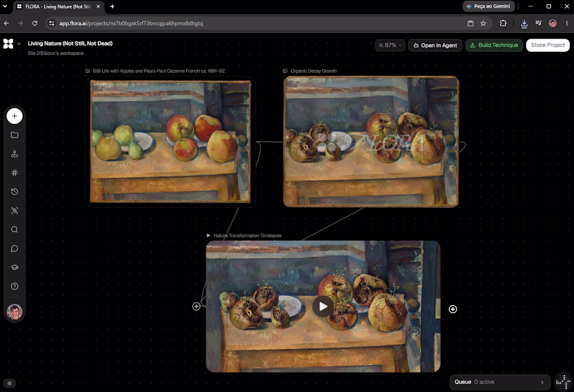Open the help question mark icon
The height and width of the screenshot is (392, 574).
click(x=15, y=286)
